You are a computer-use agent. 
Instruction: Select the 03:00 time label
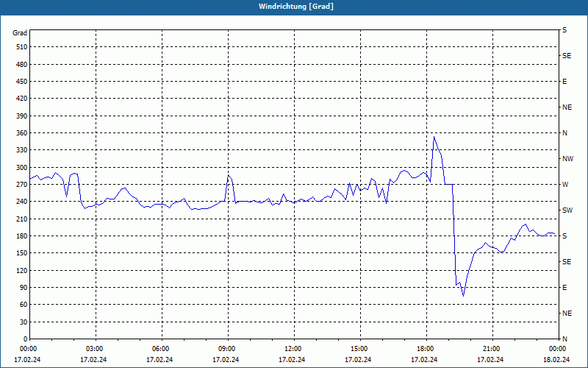(94, 349)
